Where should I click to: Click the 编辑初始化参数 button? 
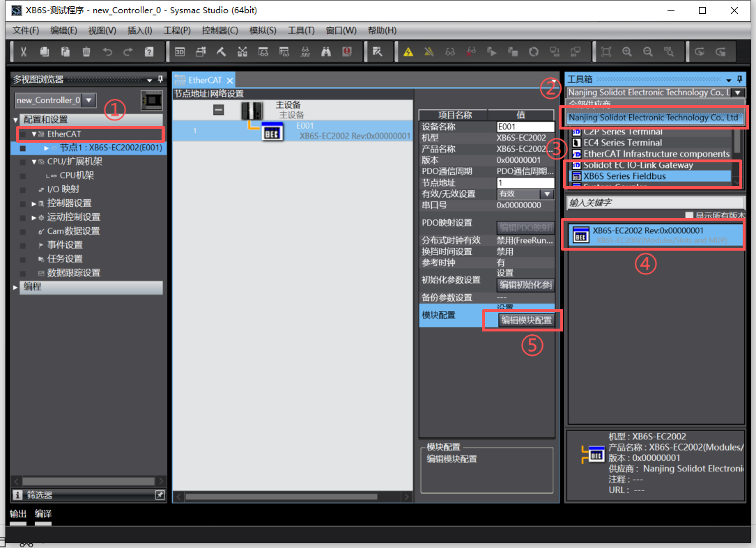tap(526, 285)
